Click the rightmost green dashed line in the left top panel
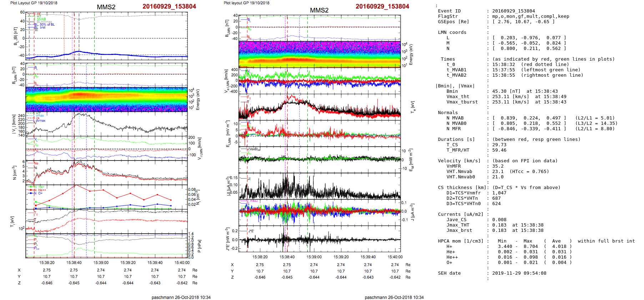 [94, 36]
